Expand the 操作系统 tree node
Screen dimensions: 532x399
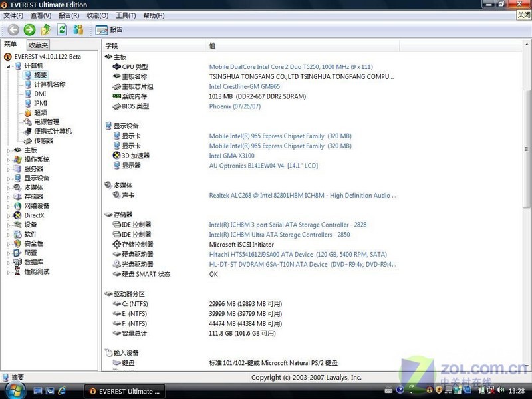(x=9, y=160)
